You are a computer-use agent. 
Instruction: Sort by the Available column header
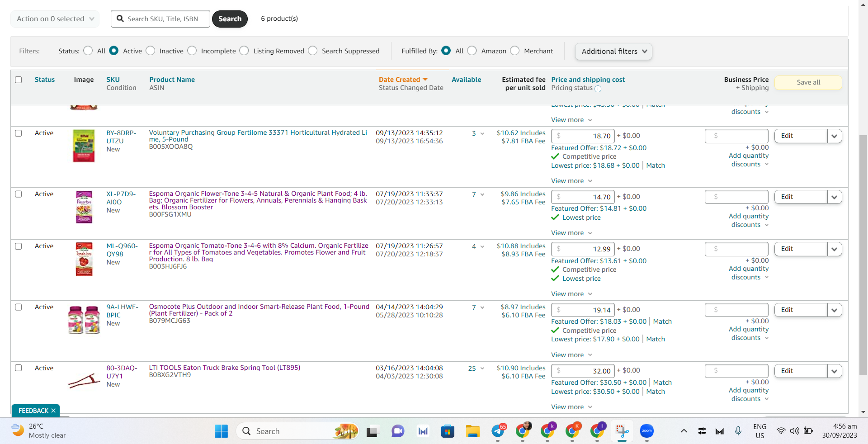point(467,80)
